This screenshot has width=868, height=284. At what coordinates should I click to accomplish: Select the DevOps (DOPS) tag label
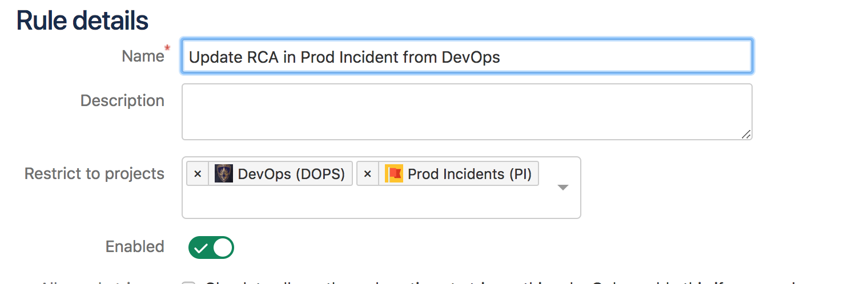[291, 174]
